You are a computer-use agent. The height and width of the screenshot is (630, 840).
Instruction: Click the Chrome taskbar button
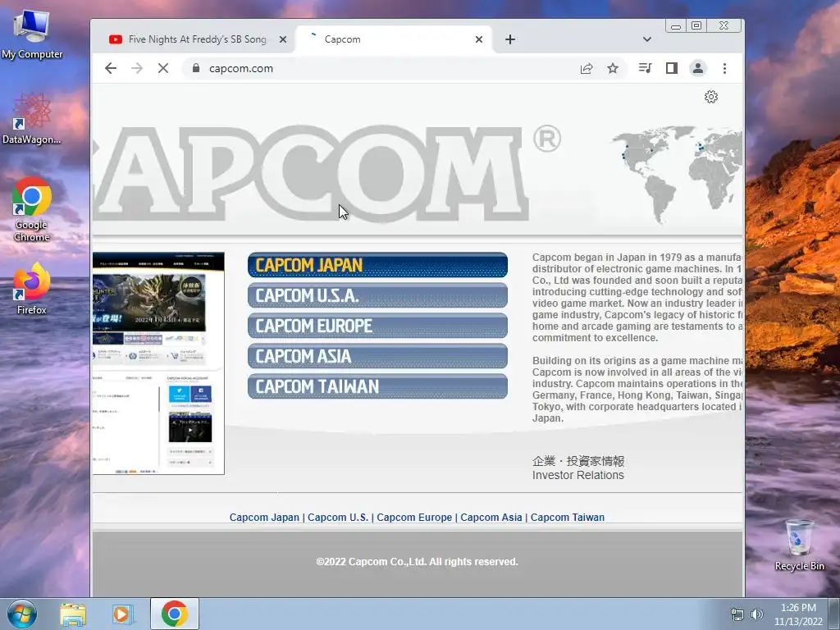point(174,614)
